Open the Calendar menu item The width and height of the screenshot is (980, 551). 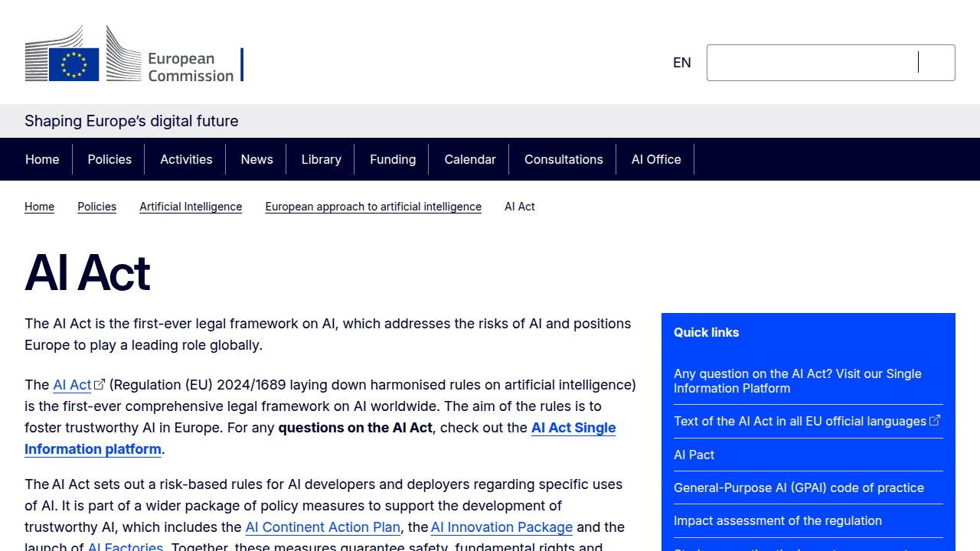[x=470, y=159]
